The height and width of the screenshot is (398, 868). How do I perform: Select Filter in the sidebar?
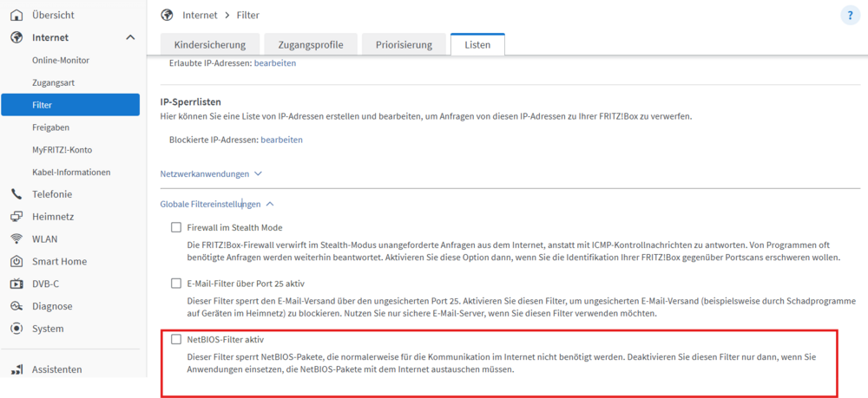[70, 105]
